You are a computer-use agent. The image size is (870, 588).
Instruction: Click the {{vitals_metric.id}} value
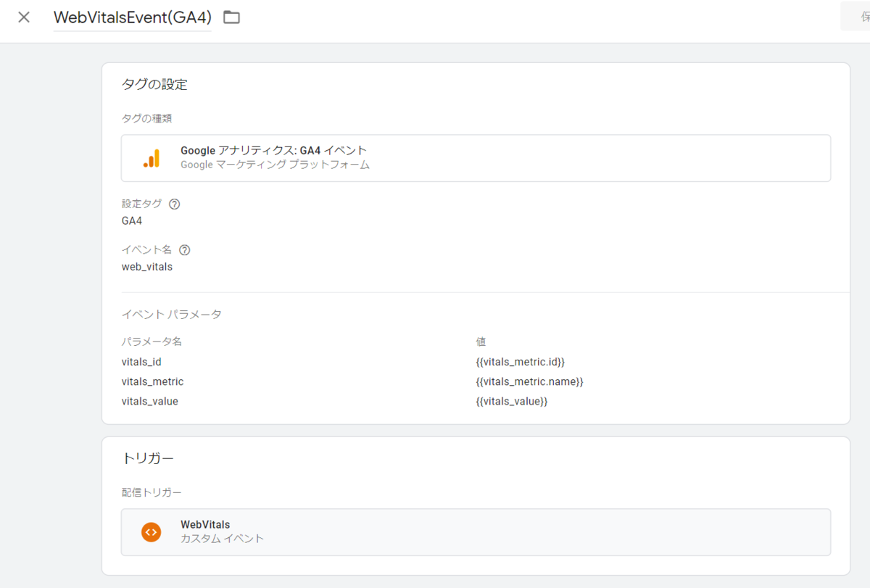click(521, 361)
